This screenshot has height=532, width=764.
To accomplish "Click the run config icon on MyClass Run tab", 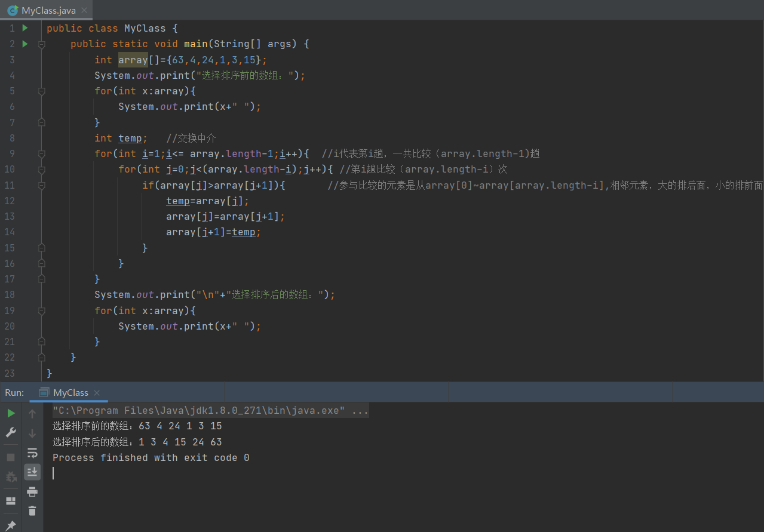I will [44, 392].
